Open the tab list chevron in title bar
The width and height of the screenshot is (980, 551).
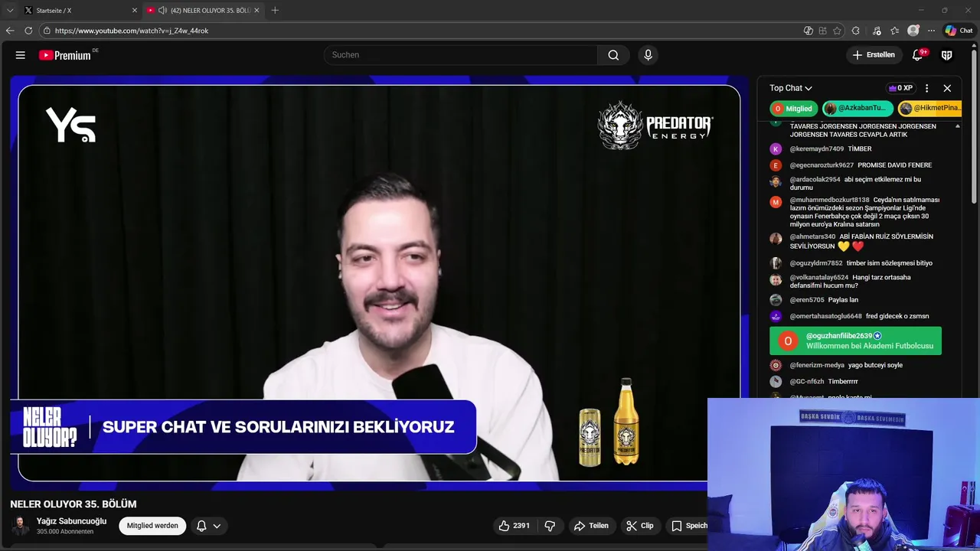click(10, 10)
